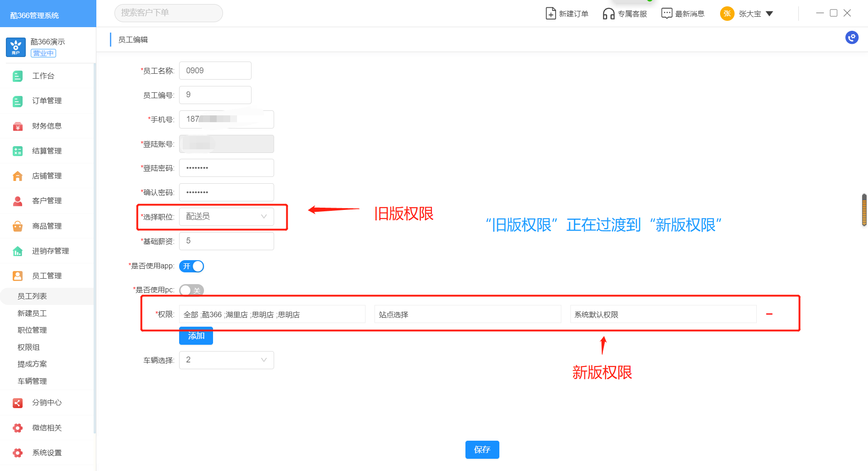
Task: Open latest messages chat icon
Action: (x=666, y=14)
